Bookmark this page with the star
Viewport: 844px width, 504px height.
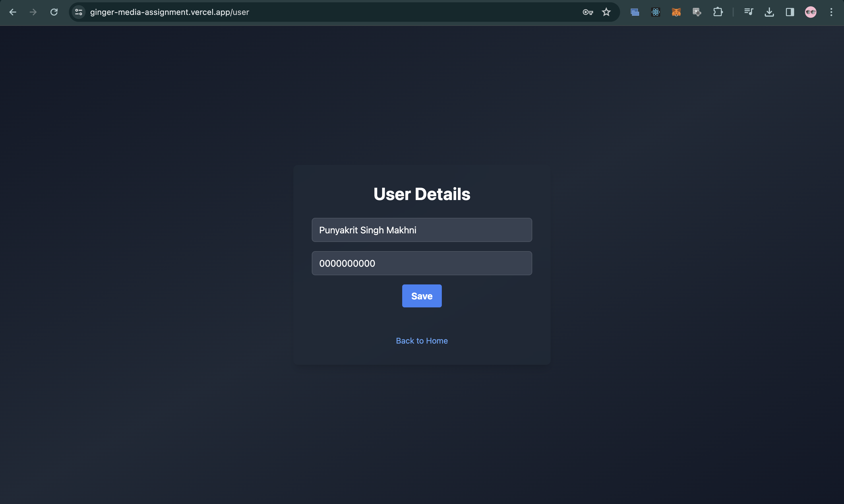[606, 12]
